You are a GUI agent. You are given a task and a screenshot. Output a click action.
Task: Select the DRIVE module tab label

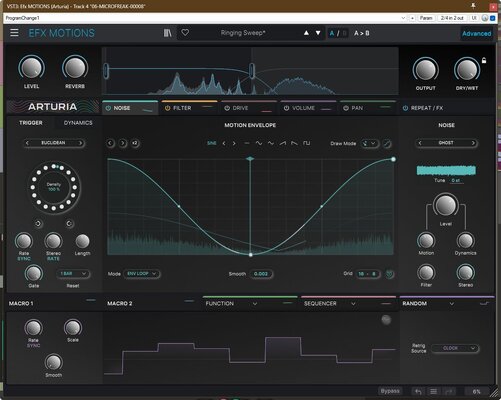tap(240, 108)
